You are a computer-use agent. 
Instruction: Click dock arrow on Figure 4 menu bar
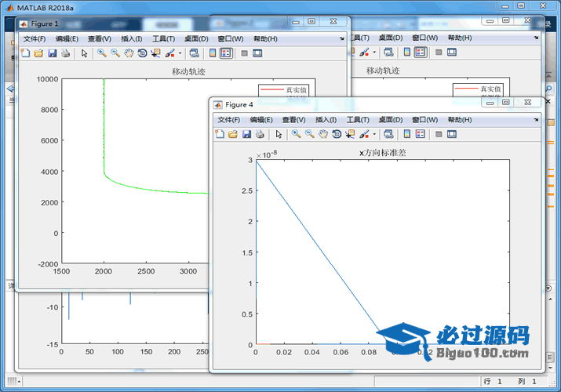pyautogui.click(x=536, y=120)
